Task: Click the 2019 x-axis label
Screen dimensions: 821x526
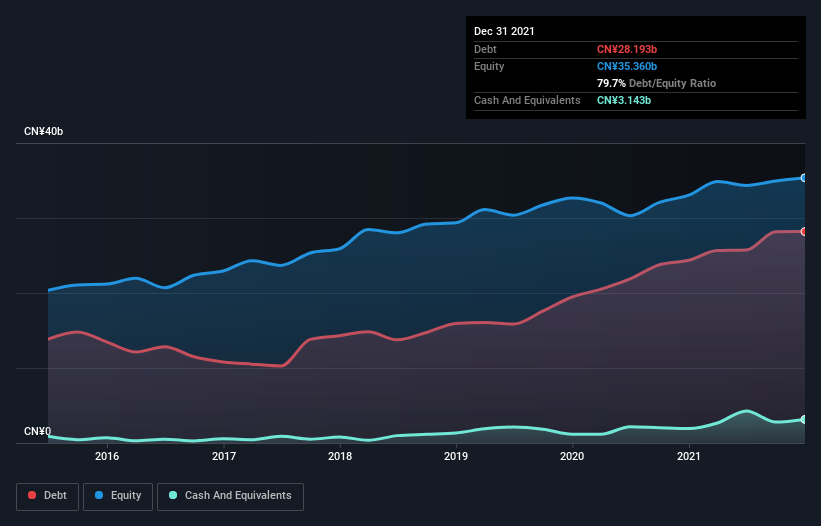Action: point(456,456)
